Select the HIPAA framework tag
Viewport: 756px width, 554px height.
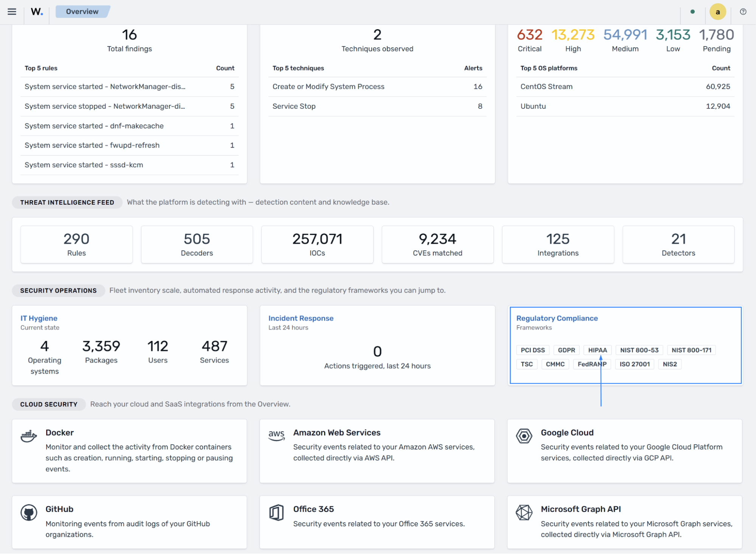(598, 350)
